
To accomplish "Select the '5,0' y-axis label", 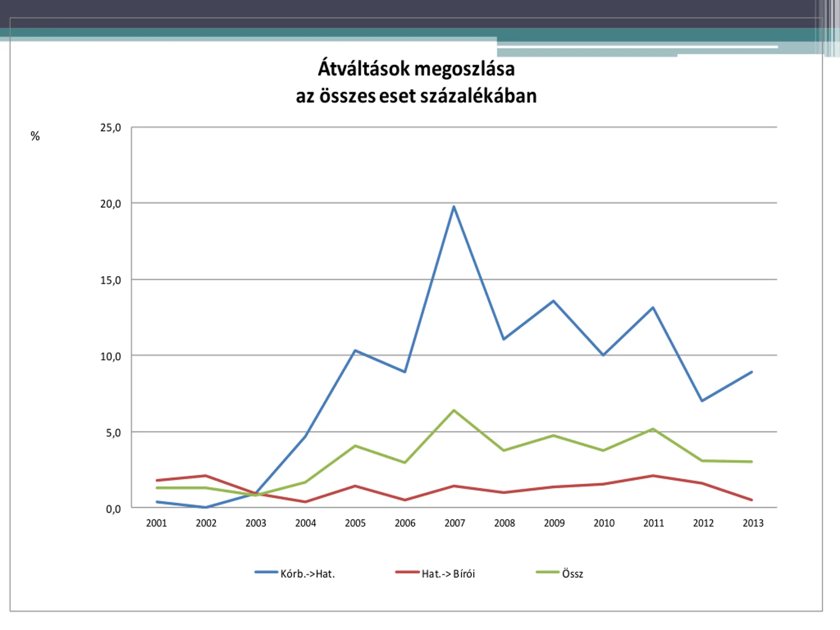I will (114, 432).
